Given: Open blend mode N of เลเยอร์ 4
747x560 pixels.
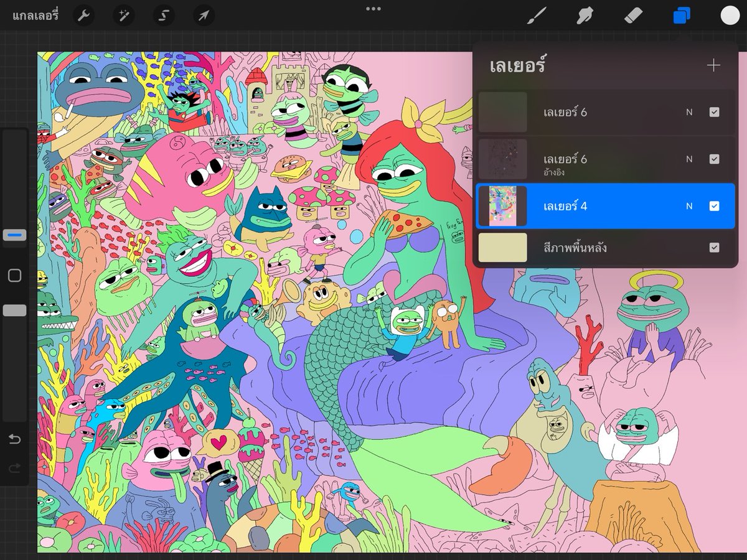Looking at the screenshot, I should coord(689,206).
